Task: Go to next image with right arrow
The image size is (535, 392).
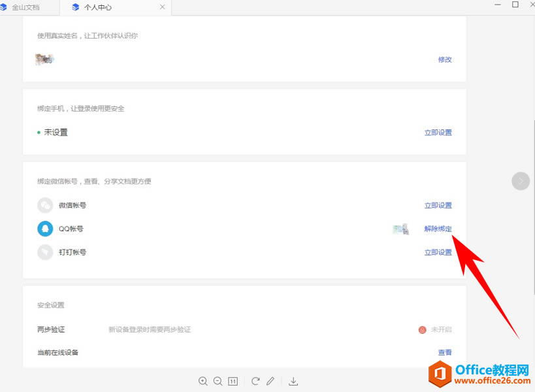Action: pyautogui.click(x=521, y=181)
